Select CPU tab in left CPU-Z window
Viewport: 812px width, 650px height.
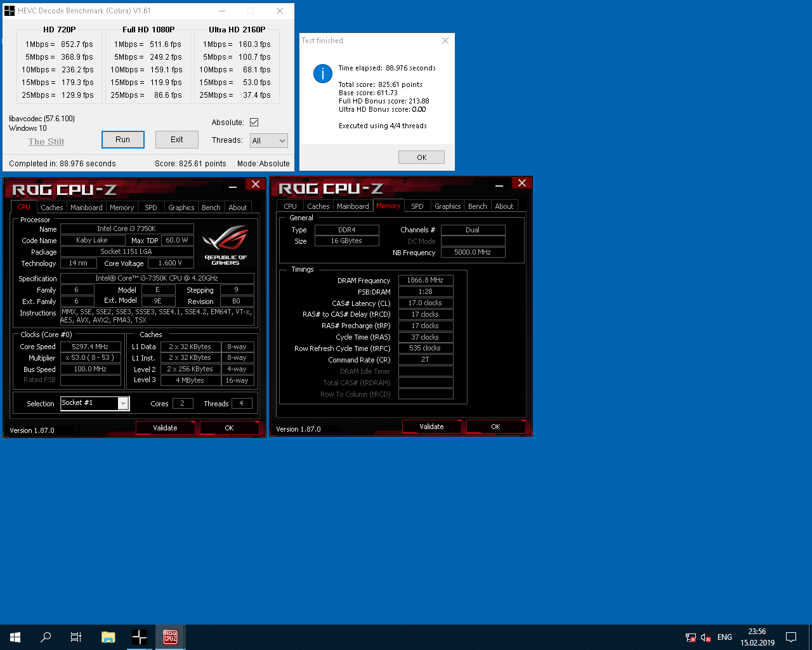(24, 207)
